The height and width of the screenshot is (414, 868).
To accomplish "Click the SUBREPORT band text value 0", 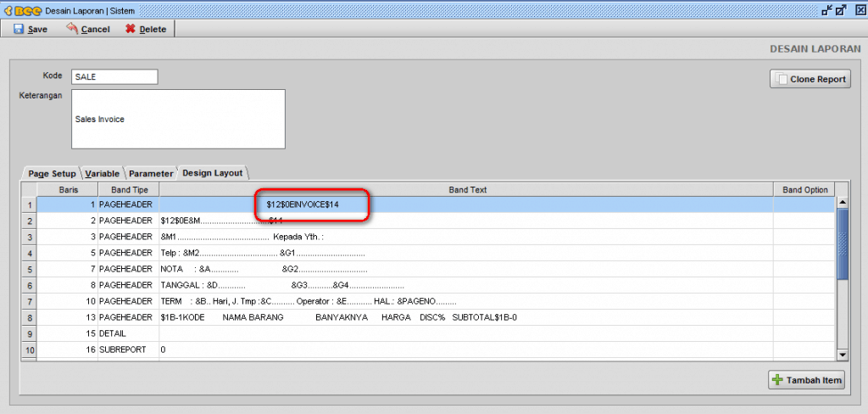I will [466, 350].
